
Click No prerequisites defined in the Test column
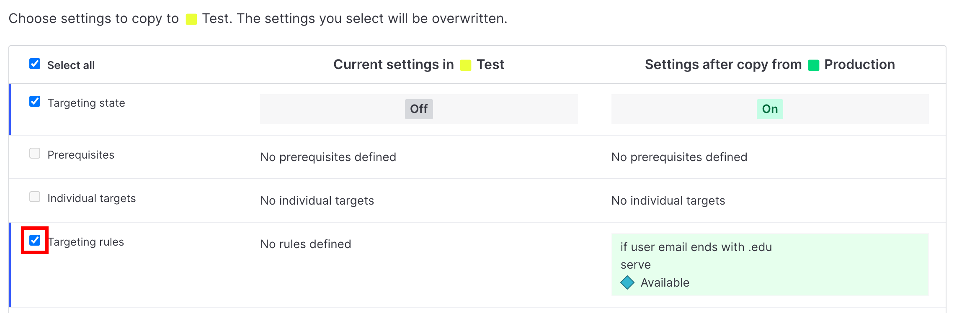(x=328, y=157)
